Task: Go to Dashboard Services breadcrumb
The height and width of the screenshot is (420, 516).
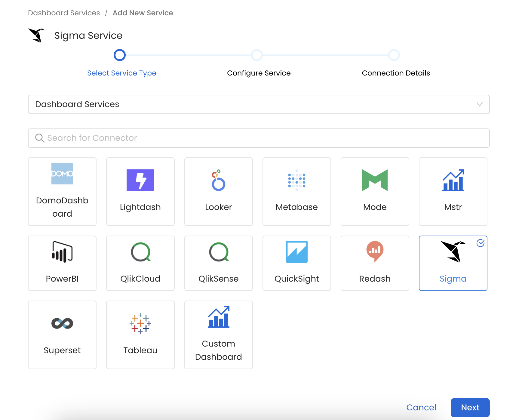Action: click(64, 13)
